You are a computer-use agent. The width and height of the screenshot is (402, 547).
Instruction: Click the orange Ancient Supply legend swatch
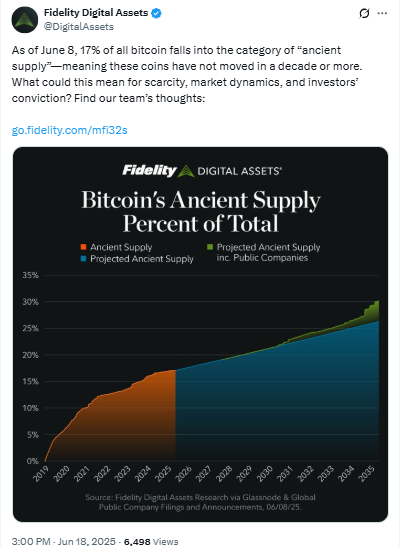click(83, 247)
